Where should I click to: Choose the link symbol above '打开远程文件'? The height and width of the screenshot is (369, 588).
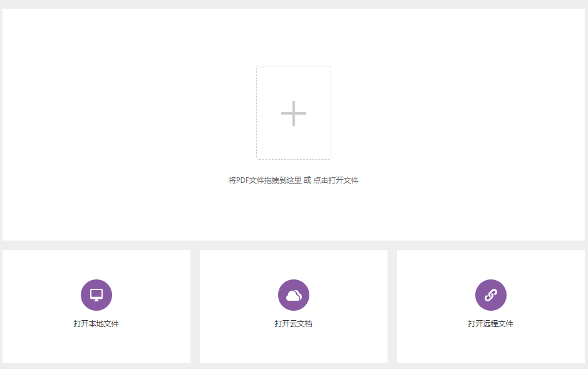(491, 295)
